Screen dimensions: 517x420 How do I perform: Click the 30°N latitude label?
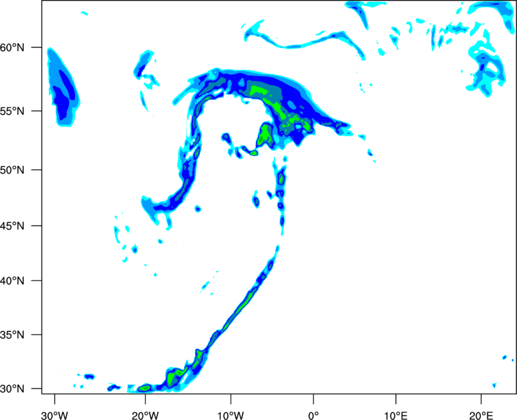(12, 389)
